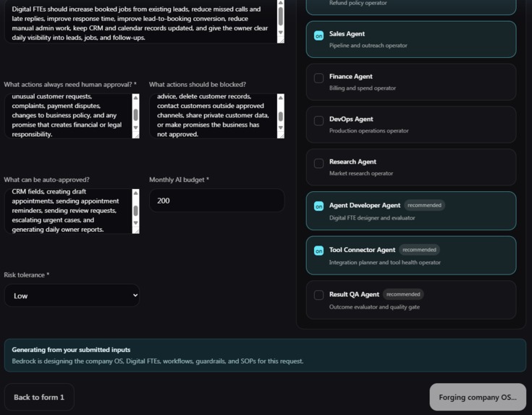
Task: Turn off the Agent Developer Agent toggle
Action: [318, 206]
